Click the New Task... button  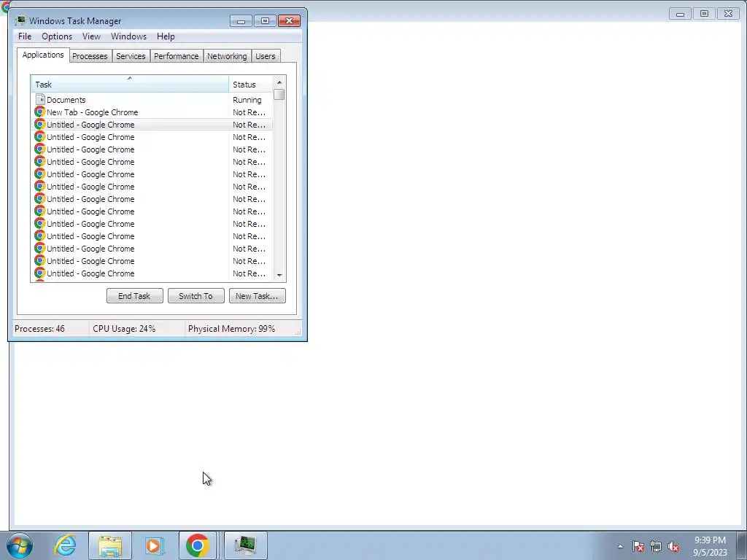point(258,296)
